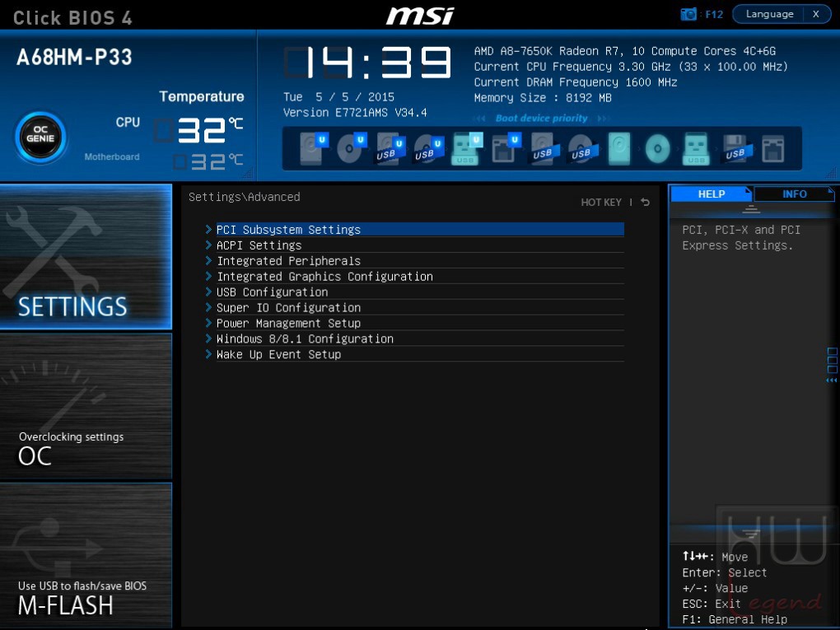The height and width of the screenshot is (630, 840).
Task: Click right arrows beside Boot device priority
Action: [x=604, y=119]
